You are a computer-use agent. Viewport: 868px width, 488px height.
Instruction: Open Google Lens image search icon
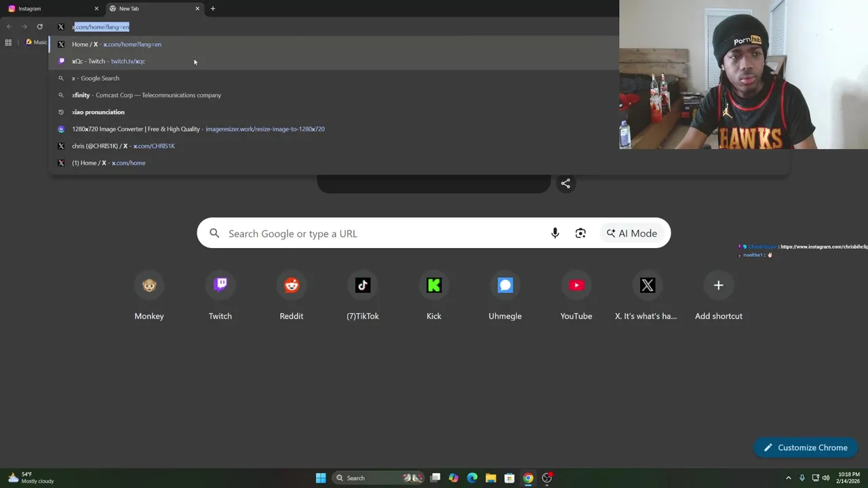click(x=580, y=233)
